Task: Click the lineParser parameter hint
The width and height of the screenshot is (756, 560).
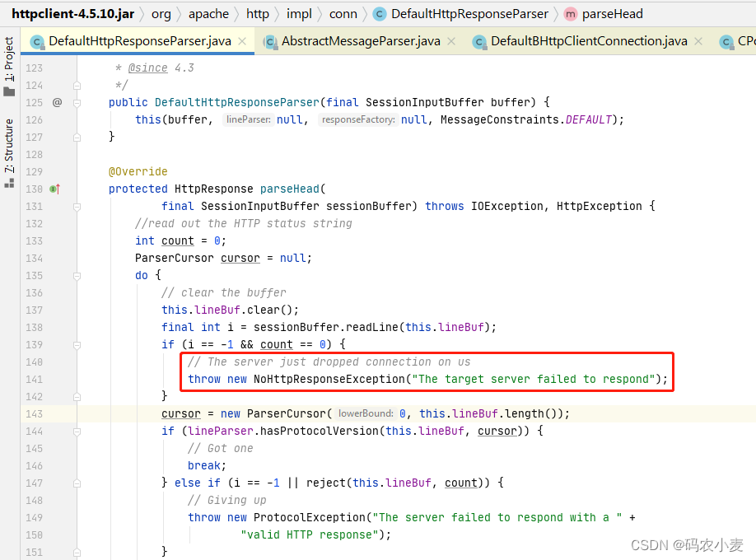Action: coord(249,119)
